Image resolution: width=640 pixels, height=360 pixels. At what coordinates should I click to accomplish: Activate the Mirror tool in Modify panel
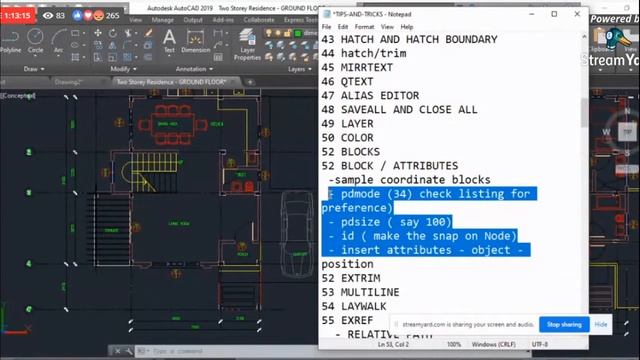[113, 45]
